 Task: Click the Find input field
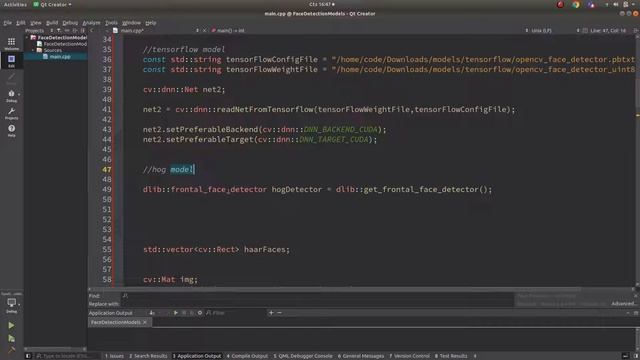point(318,296)
